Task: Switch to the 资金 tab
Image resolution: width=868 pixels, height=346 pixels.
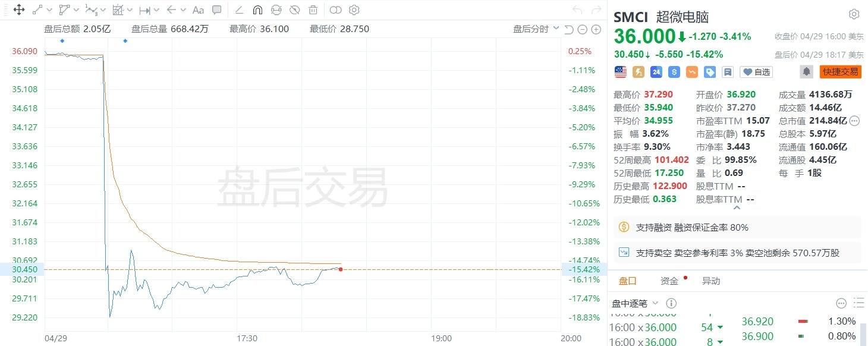Action: coord(669,281)
